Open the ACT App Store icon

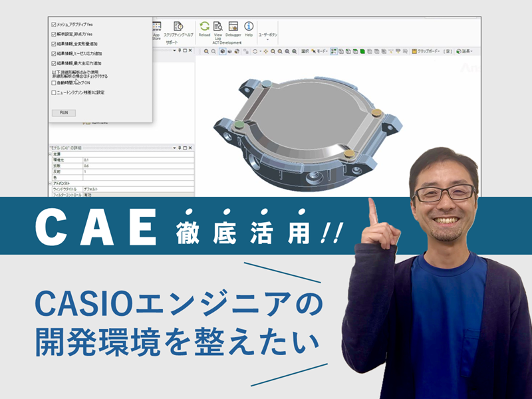tap(157, 27)
